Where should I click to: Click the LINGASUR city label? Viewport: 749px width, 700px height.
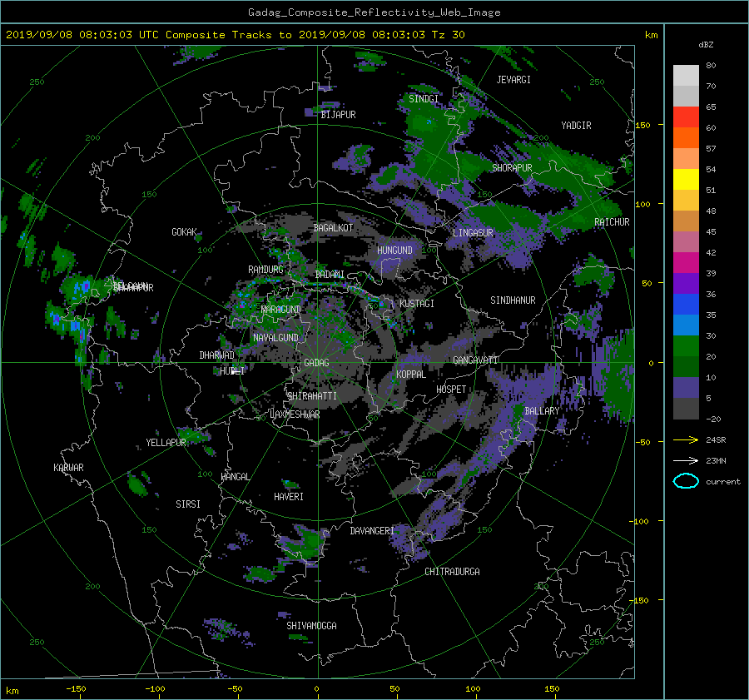point(473,233)
